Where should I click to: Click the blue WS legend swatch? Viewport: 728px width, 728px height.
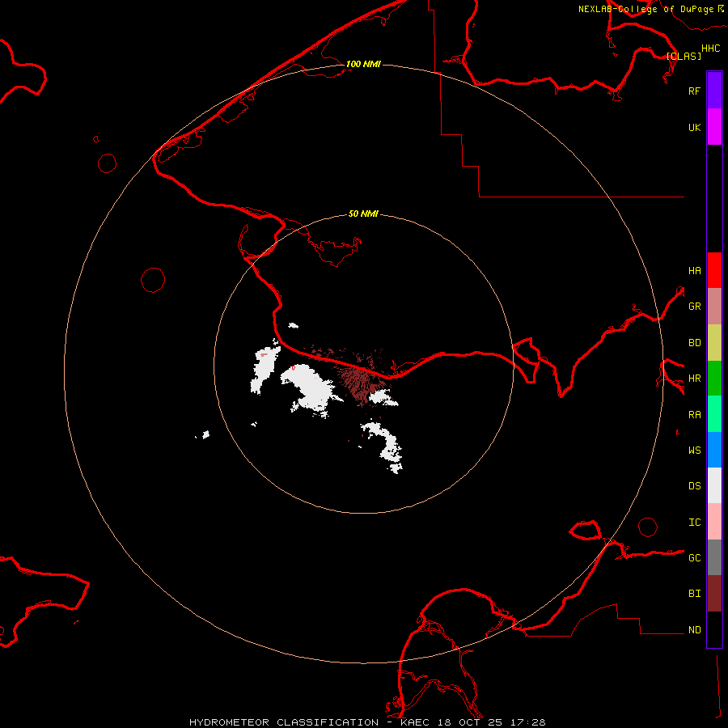pos(714,450)
